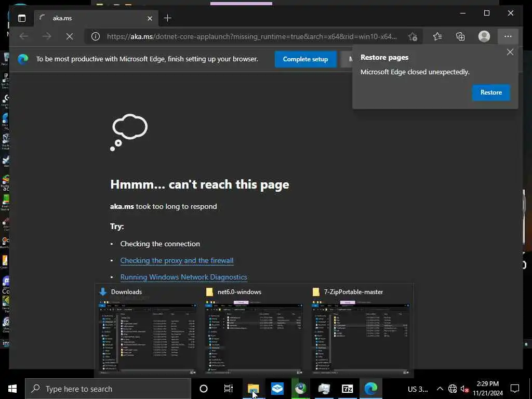Viewport: 532px width, 399px height.
Task: Open the blue box app on taskbar
Action: coord(277,389)
